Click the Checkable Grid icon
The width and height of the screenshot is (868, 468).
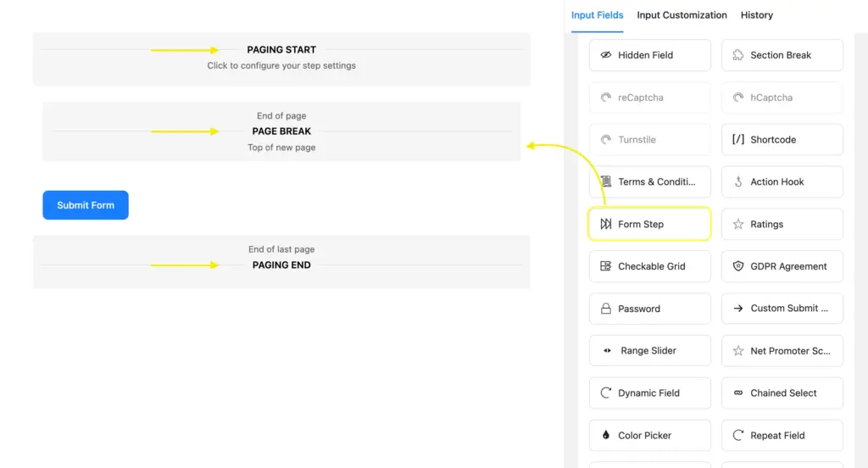606,266
